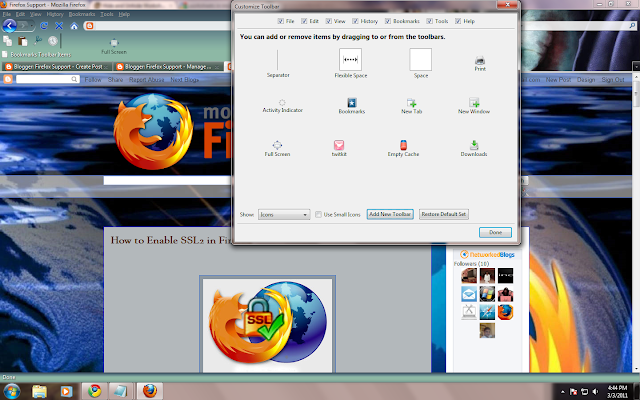Select the Full Screen icon in dialog
Viewport: 640px width, 400px height.
pos(277,145)
